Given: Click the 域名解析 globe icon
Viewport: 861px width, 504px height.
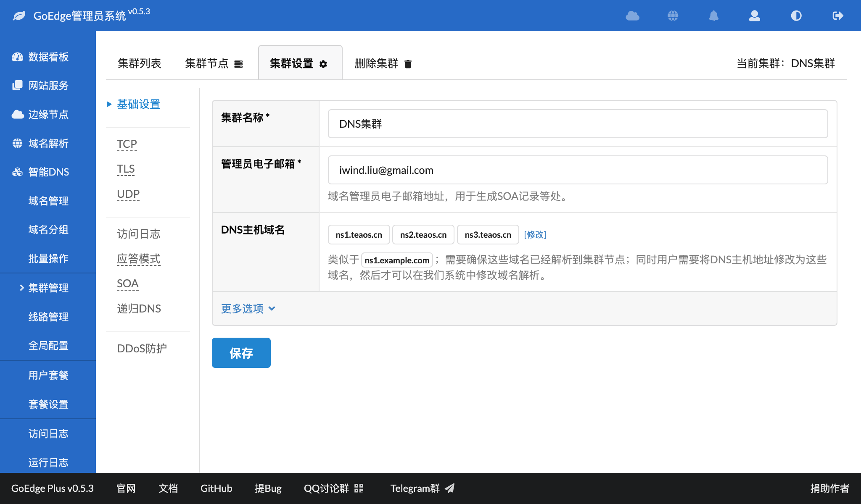Looking at the screenshot, I should pyautogui.click(x=18, y=143).
